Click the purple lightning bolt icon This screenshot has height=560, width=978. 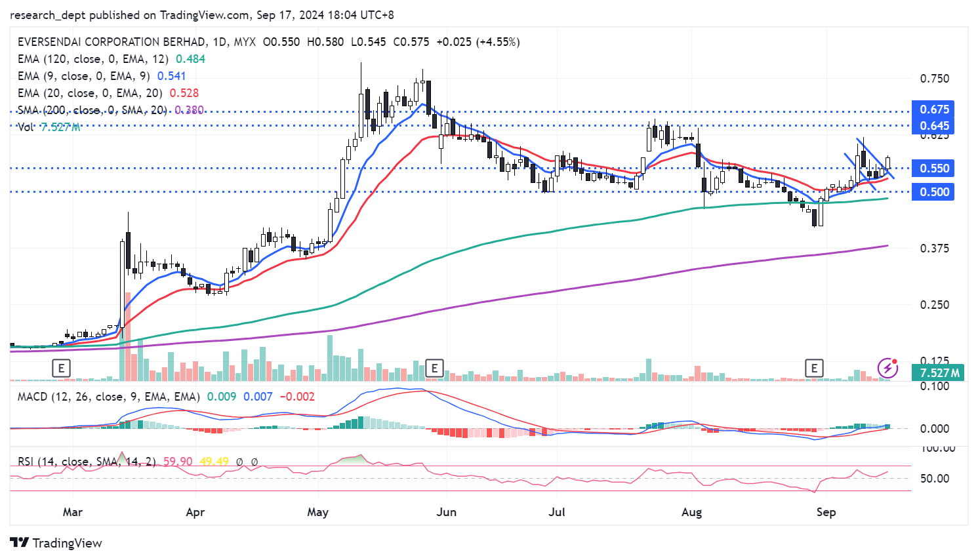pos(887,368)
